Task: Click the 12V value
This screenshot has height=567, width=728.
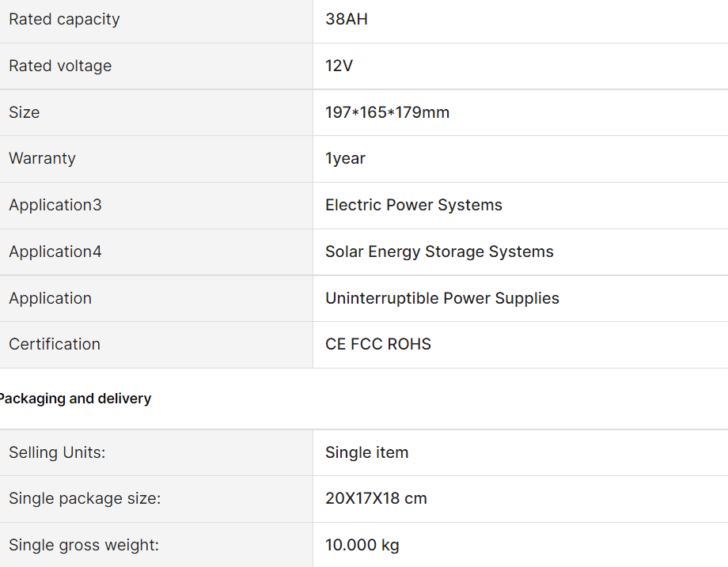Action: tap(339, 66)
